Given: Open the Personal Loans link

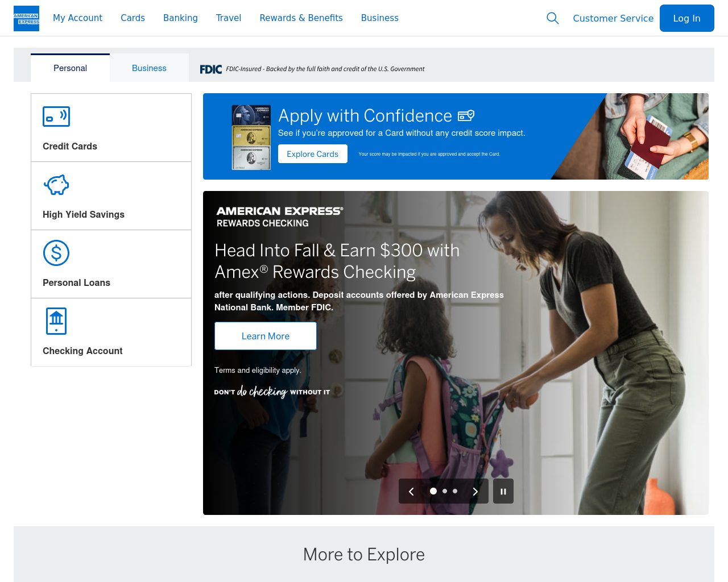Looking at the screenshot, I should pos(76,282).
